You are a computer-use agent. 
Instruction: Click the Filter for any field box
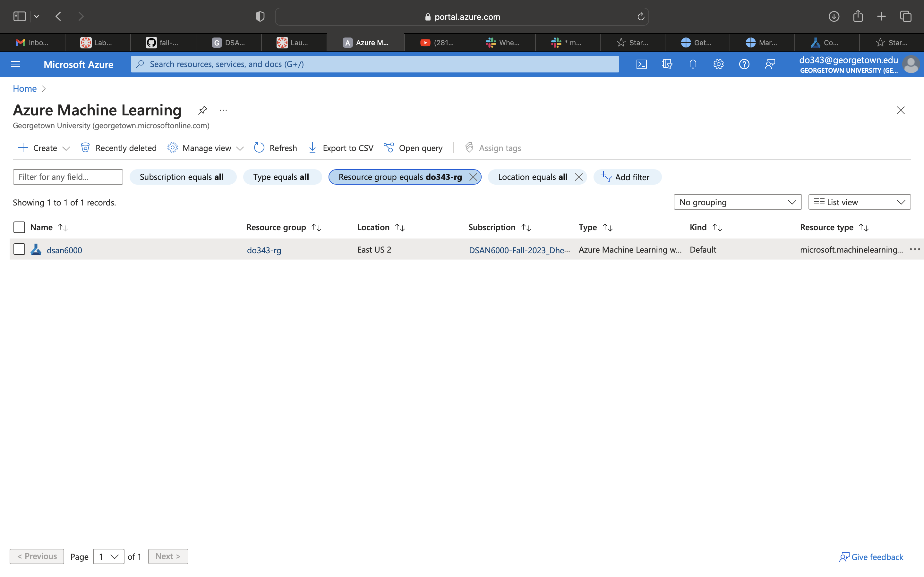(x=68, y=177)
